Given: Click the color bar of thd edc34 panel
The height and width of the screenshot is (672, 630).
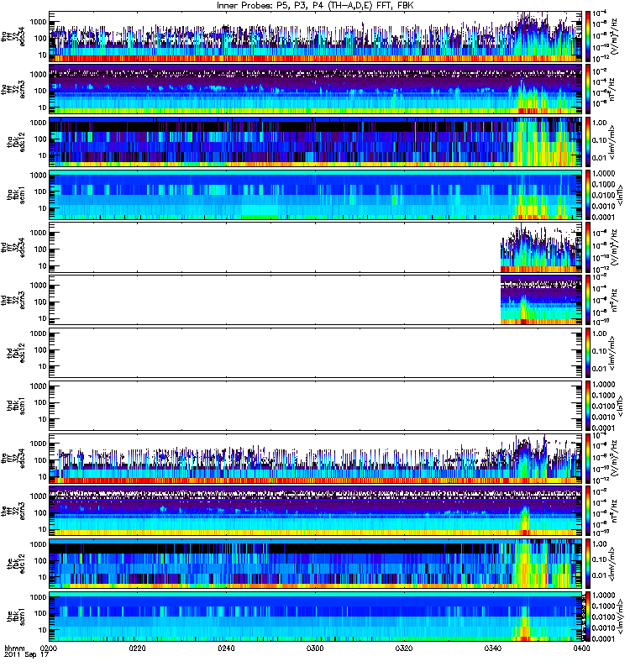Looking at the screenshot, I should [587, 248].
